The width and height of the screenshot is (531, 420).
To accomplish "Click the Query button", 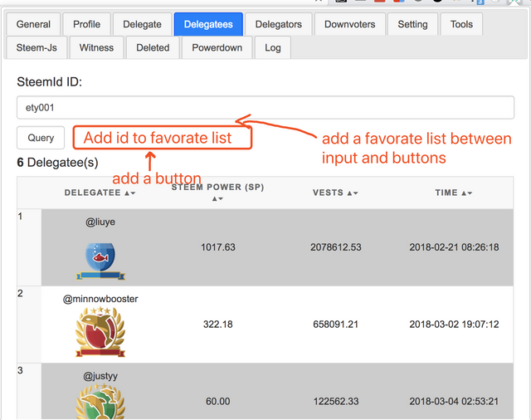I will [41, 138].
